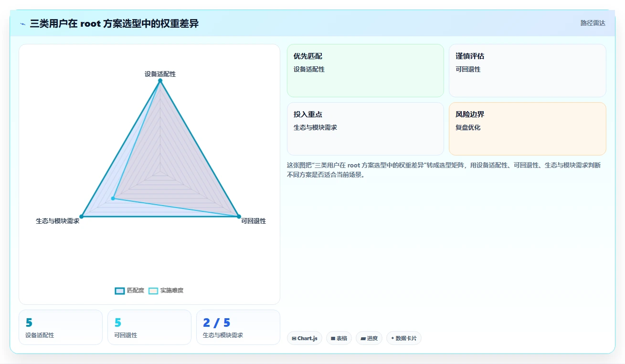Image resolution: width=625 pixels, height=364 pixels.
Task: Click the chart title 三类用户在 root 方案选型中的权重差异
Action: click(114, 23)
